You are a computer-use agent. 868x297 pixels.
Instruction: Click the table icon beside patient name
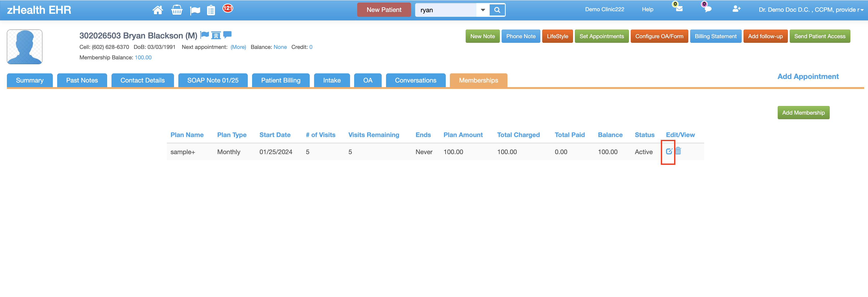click(216, 35)
